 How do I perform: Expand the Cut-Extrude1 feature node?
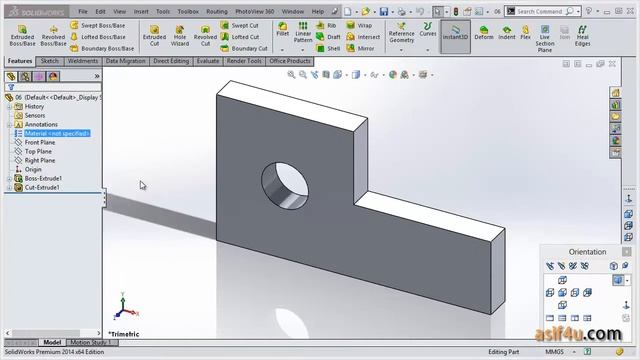click(x=9, y=187)
